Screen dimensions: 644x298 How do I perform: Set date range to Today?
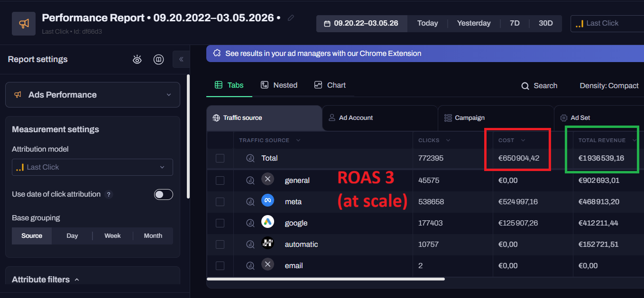coord(427,23)
